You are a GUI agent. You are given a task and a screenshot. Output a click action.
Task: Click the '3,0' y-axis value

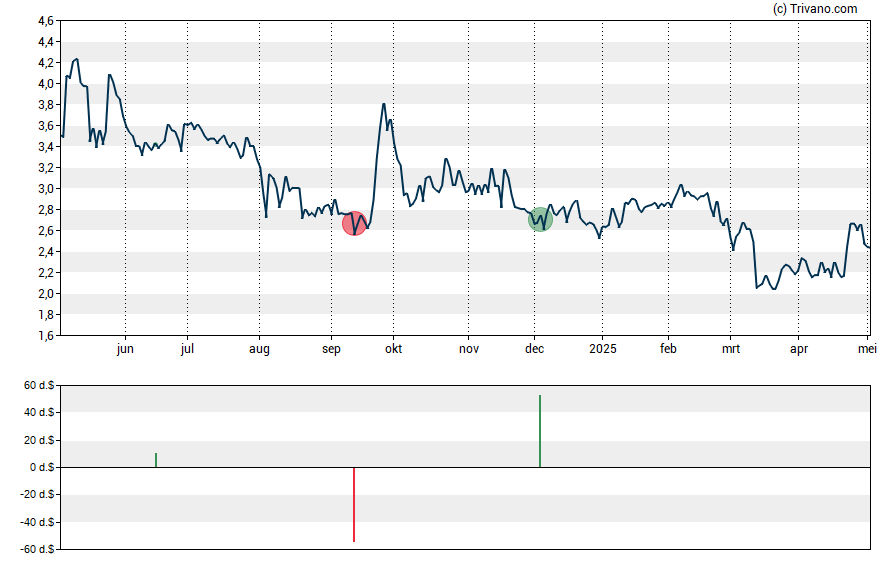click(46, 189)
